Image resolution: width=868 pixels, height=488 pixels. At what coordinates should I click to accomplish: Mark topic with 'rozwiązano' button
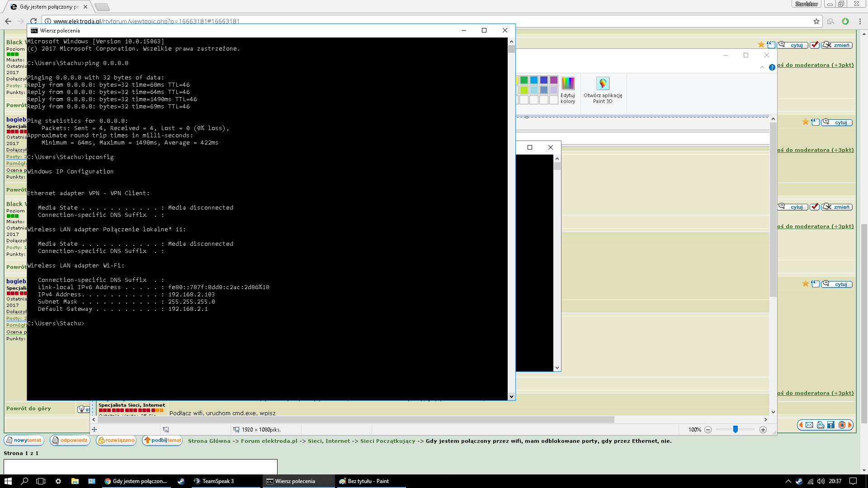116,440
